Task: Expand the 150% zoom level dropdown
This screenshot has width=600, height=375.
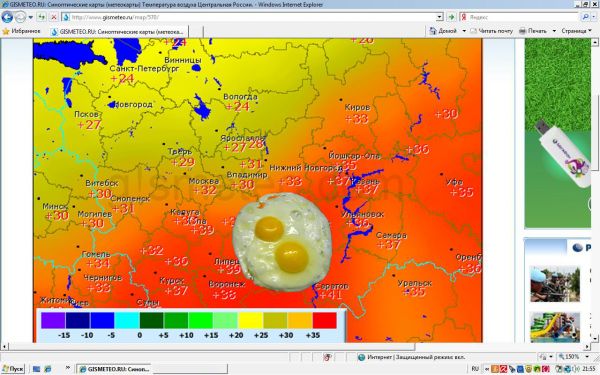Action: (587, 357)
